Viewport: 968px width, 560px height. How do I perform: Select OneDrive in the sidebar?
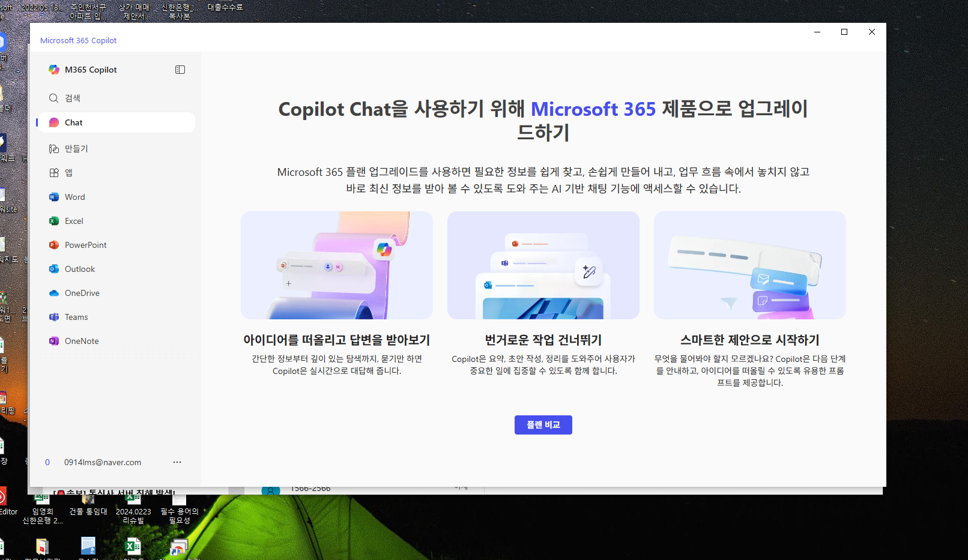81,292
